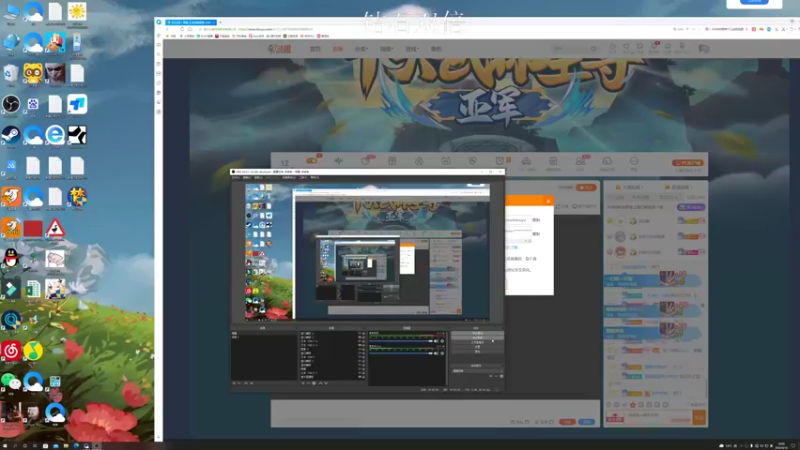Image resolution: width=800 pixels, height=450 pixels.
Task: Expand the 游戏 nav dropdown
Action: [411, 49]
